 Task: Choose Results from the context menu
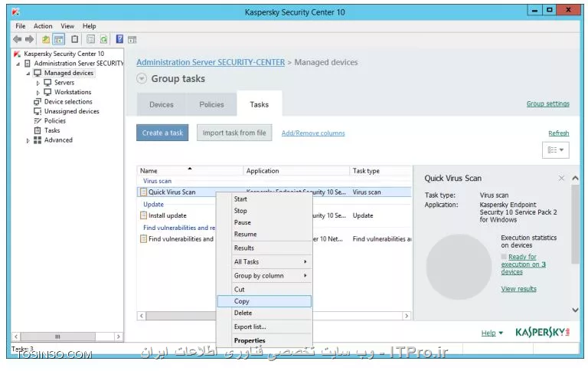pos(264,248)
